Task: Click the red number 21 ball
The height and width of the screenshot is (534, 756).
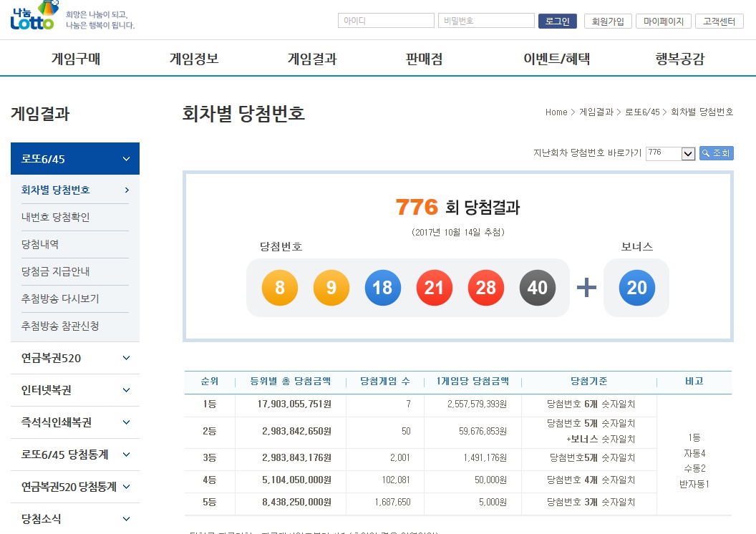Action: pyautogui.click(x=435, y=288)
